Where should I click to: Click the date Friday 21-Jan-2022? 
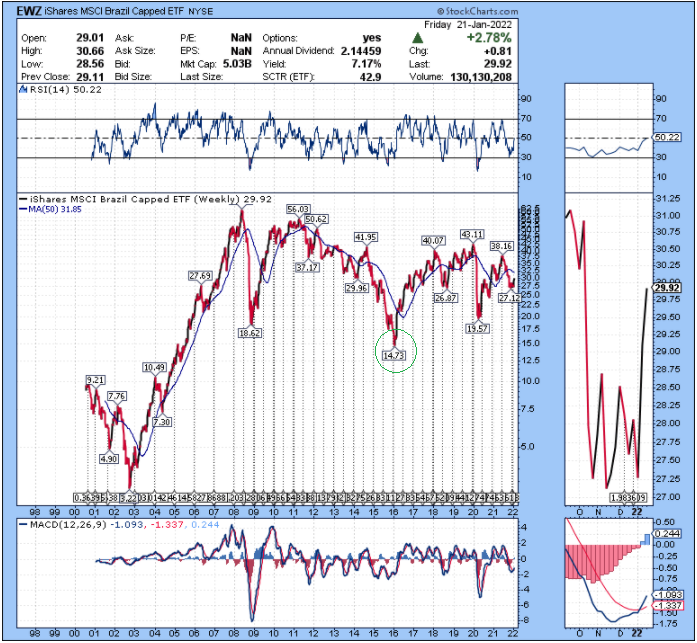pyautogui.click(x=468, y=25)
